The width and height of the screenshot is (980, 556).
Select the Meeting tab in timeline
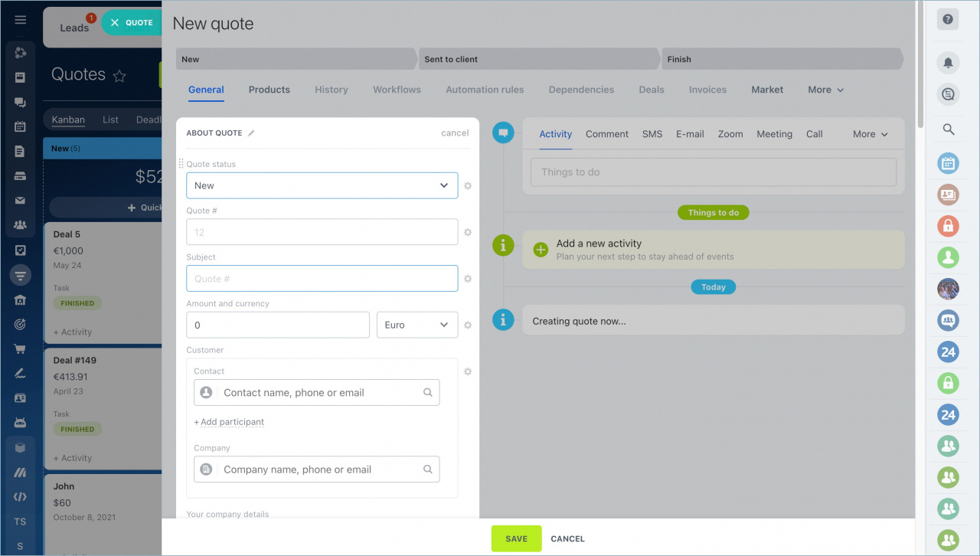(774, 134)
